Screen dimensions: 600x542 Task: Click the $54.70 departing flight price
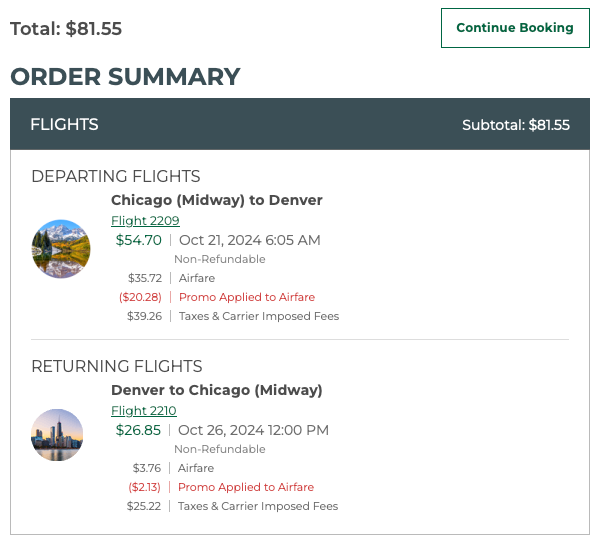[x=138, y=240]
